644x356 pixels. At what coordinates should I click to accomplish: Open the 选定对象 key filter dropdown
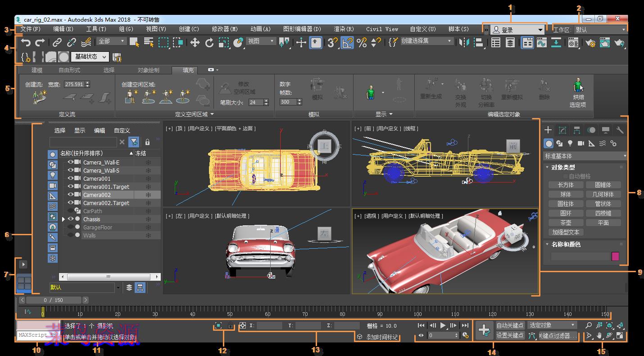point(551,324)
